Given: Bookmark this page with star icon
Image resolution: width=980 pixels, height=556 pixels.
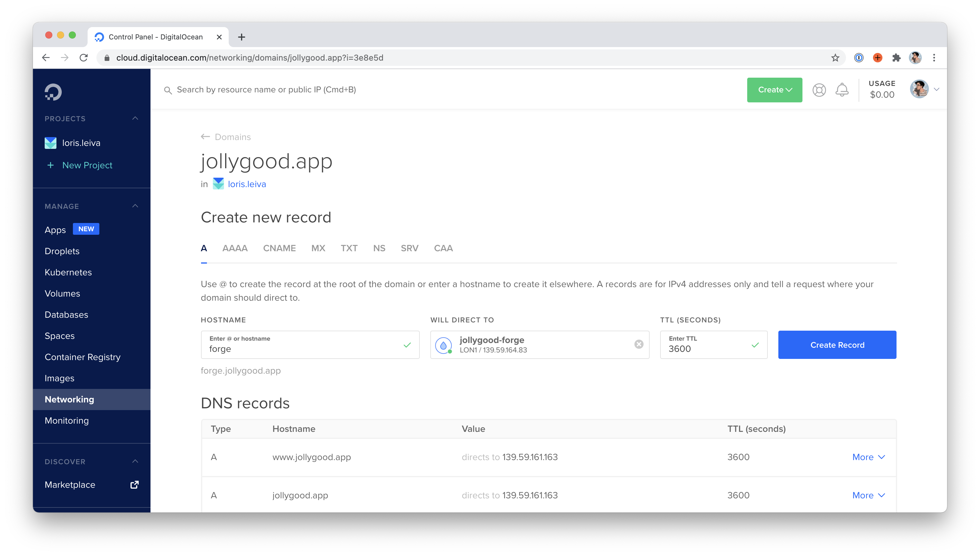Looking at the screenshot, I should tap(835, 58).
